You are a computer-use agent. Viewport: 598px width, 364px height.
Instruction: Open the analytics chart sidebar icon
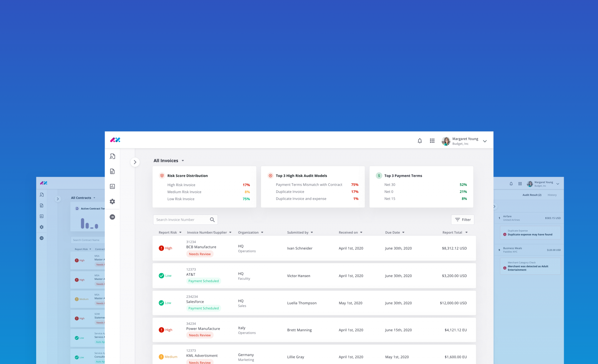pos(112,186)
